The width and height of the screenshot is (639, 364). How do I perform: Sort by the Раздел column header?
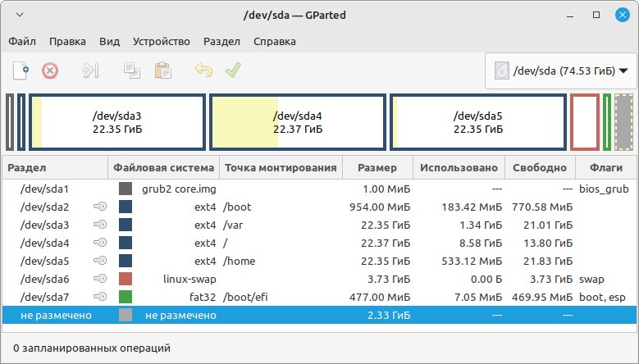click(x=55, y=167)
